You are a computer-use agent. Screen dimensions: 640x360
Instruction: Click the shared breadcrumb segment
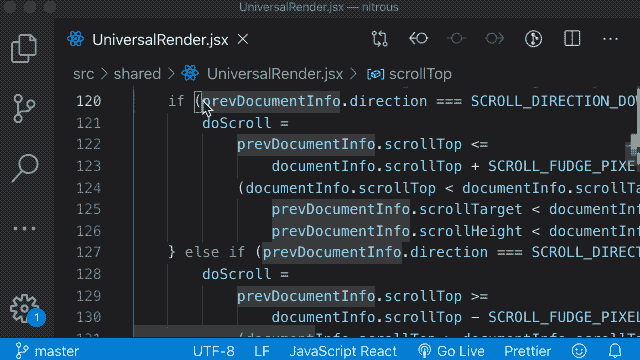(137, 74)
